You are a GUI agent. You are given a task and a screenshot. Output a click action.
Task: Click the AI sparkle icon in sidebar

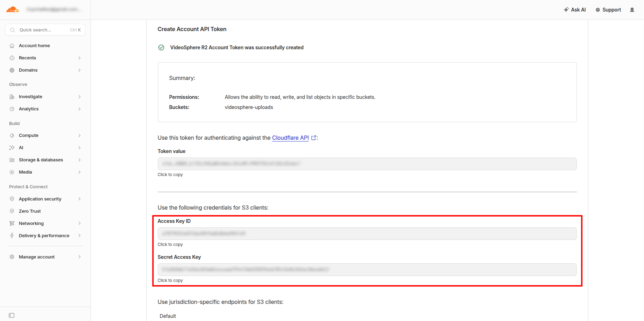(12, 148)
